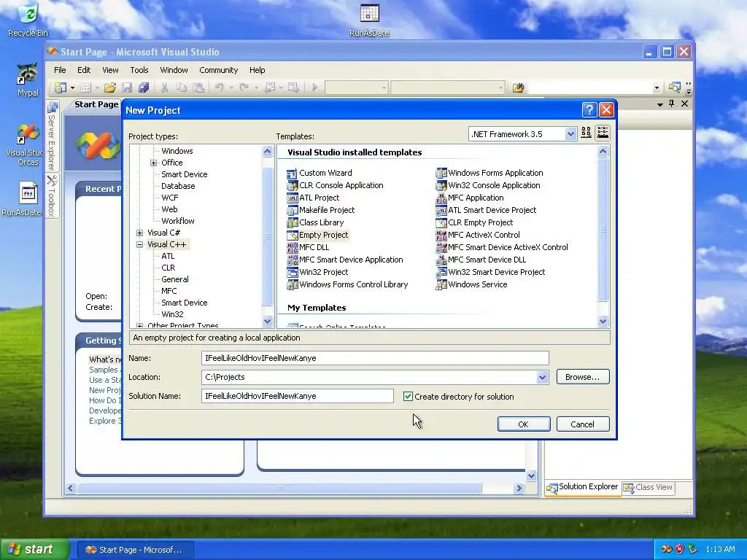Select Windows Forms Control Library template
The height and width of the screenshot is (560, 747).
coord(348,284)
